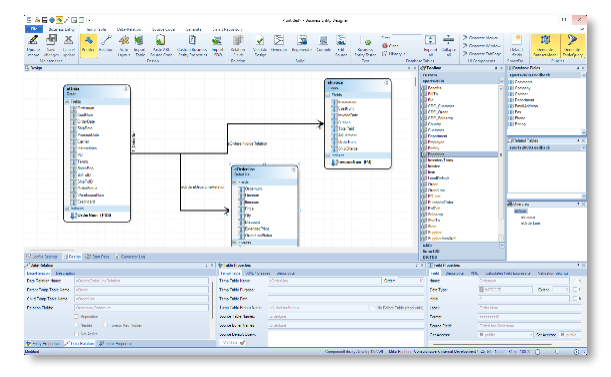Click the Regenerate ribbon icon
The height and width of the screenshot is (377, 611).
tap(302, 40)
